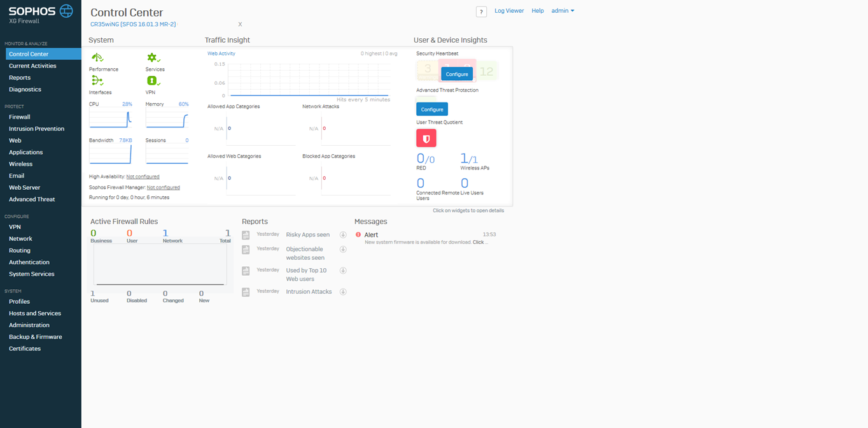This screenshot has width=868, height=428.
Task: Click the report icon beside Objectionable websites seen
Action: [x=246, y=250]
